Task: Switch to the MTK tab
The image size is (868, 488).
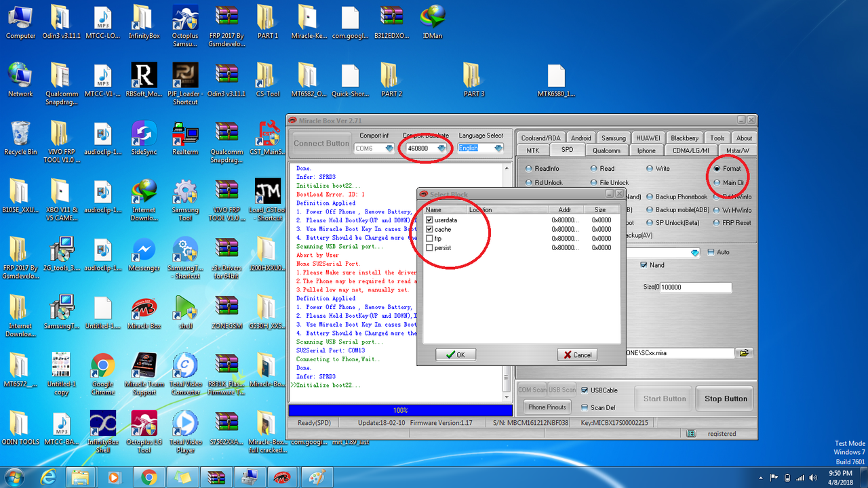Action: coord(533,150)
